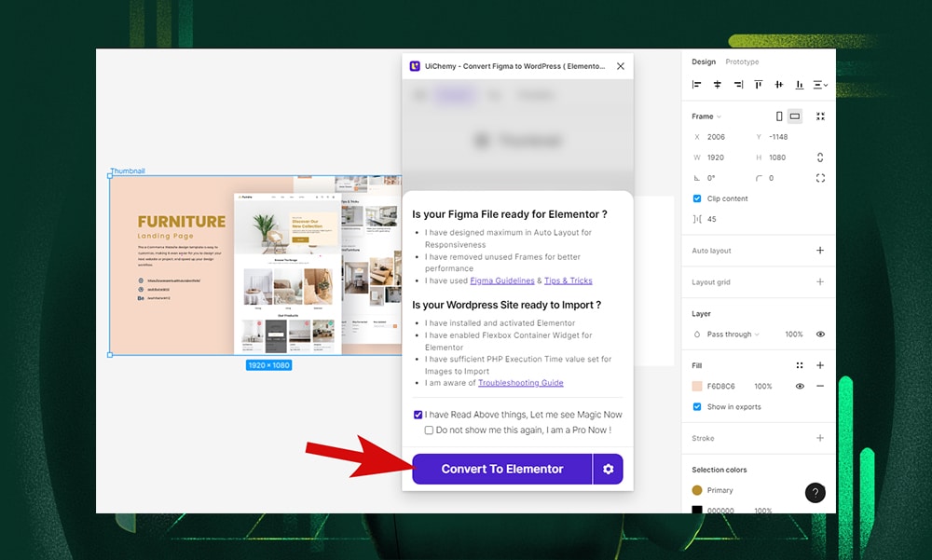Open the Troubleshooting Guide link

coord(521,382)
